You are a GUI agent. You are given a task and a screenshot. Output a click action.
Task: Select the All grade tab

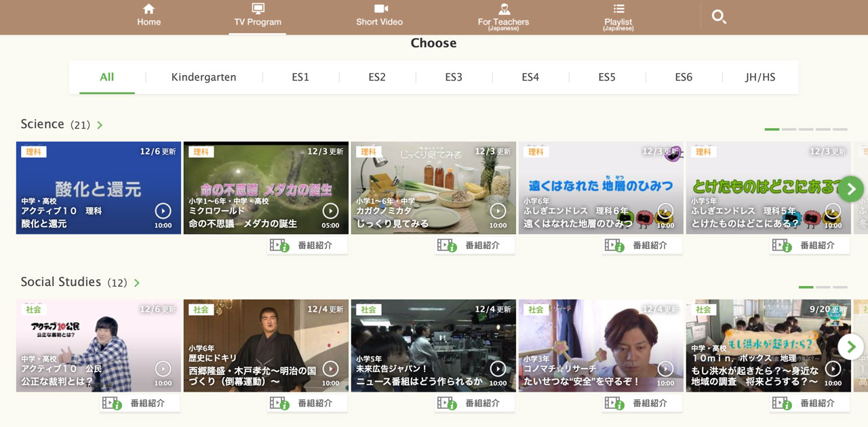[x=107, y=77]
